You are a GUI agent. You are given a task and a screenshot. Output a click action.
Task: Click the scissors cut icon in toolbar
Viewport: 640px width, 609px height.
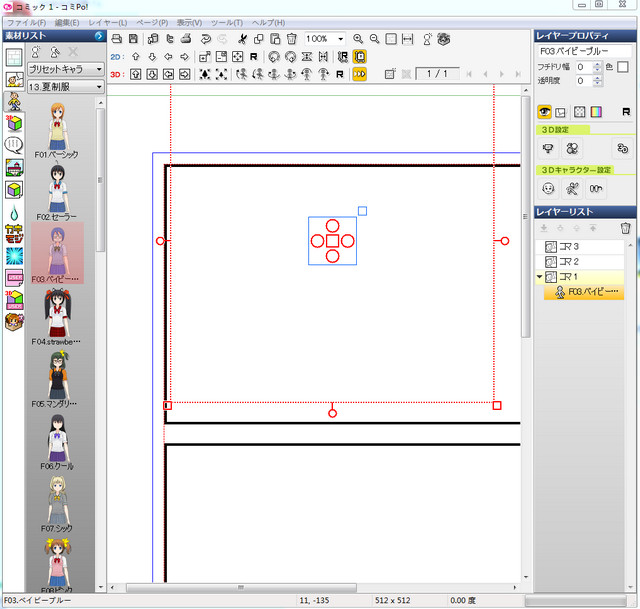click(242, 38)
